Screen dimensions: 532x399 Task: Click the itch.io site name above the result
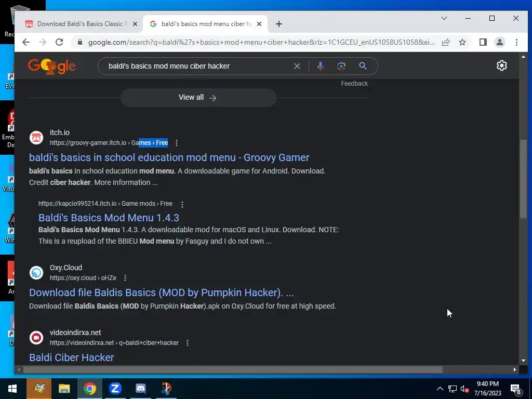pyautogui.click(x=60, y=132)
